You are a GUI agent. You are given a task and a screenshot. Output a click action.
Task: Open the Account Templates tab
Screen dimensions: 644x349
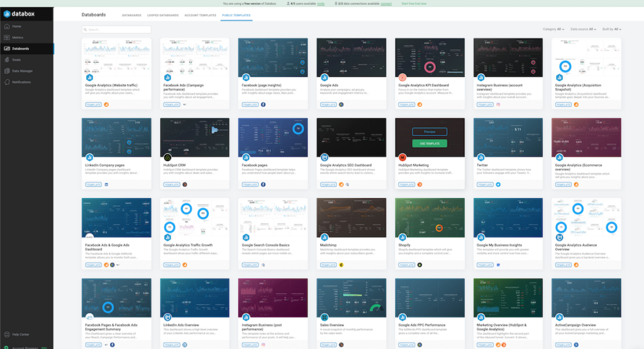point(201,15)
